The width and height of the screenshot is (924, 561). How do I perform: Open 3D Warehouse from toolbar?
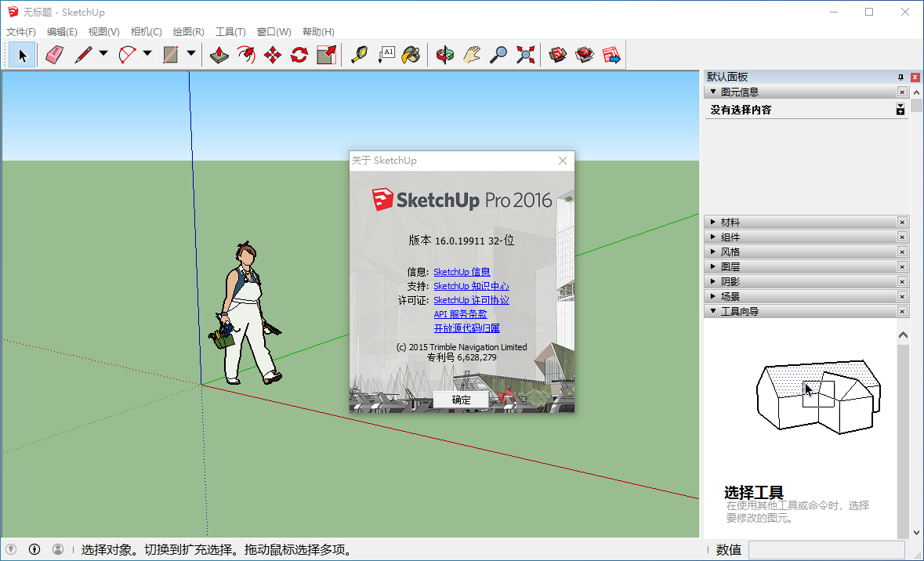click(557, 56)
